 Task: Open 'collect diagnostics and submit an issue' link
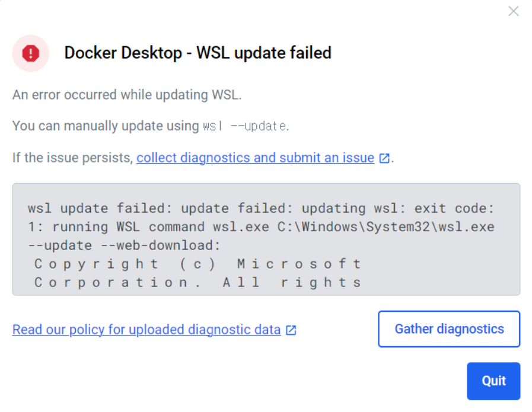(x=255, y=158)
